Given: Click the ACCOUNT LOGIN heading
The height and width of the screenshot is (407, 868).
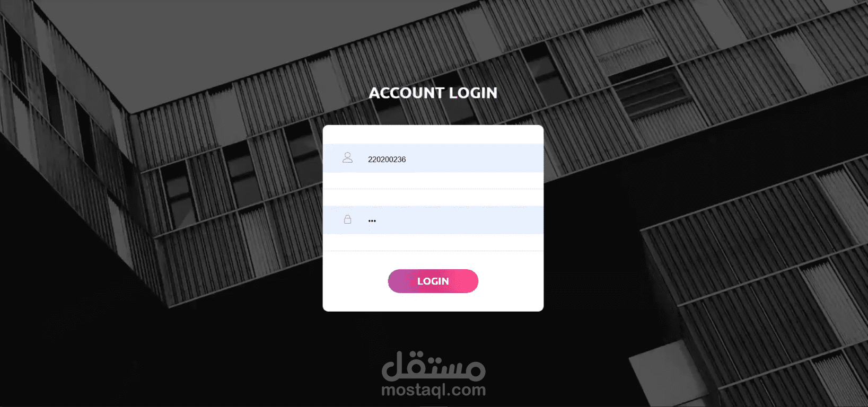Looking at the screenshot, I should (x=433, y=93).
